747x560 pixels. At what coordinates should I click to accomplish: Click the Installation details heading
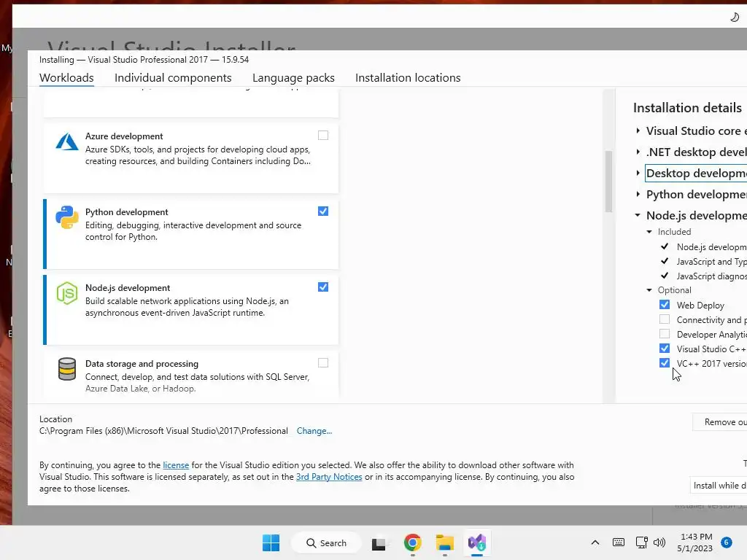687,108
